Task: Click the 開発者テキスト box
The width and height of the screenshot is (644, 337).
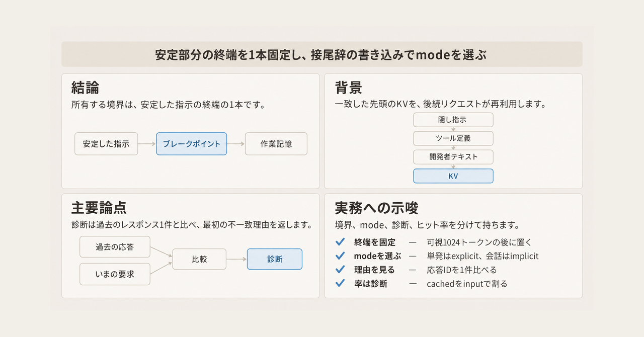Action: coord(453,157)
